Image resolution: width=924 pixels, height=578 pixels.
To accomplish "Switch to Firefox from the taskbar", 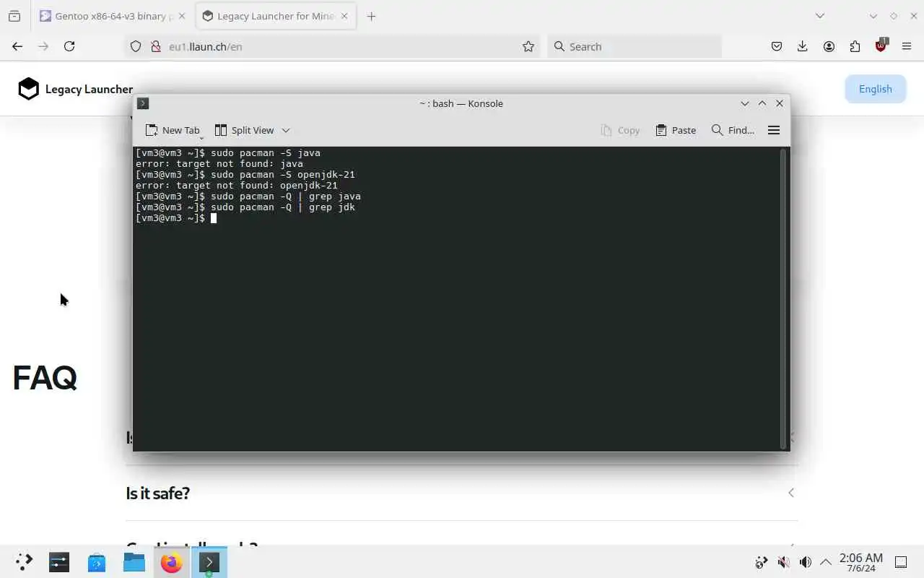I will pos(172,562).
